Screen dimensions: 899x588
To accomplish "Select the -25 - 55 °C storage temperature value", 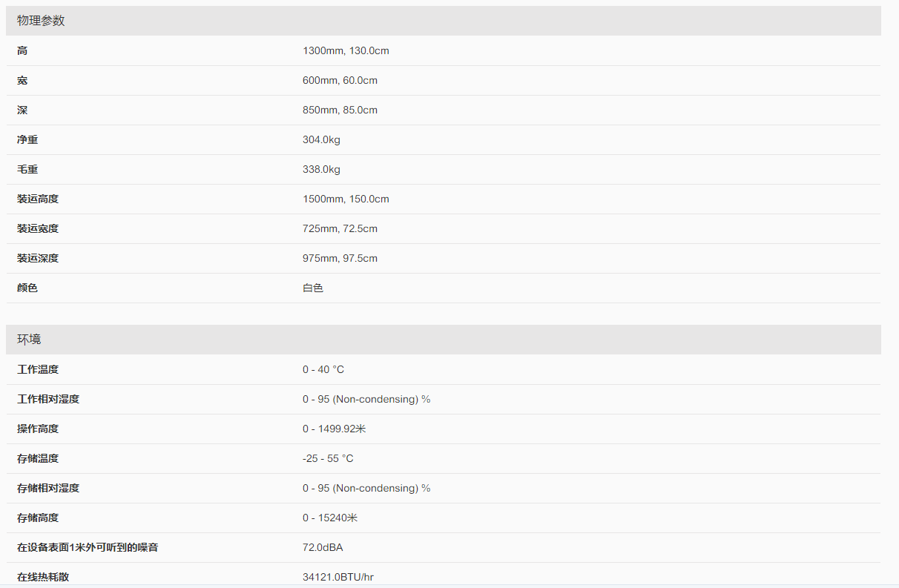I will (x=328, y=459).
